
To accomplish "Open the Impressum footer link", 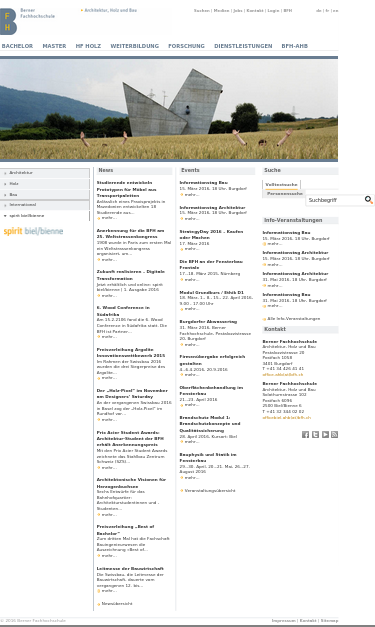I will (283, 621).
